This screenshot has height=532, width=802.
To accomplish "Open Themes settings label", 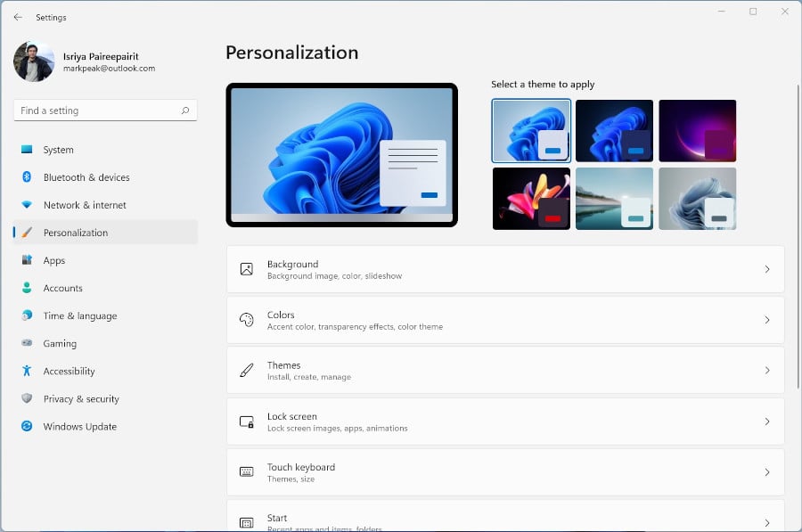I will click(x=284, y=365).
